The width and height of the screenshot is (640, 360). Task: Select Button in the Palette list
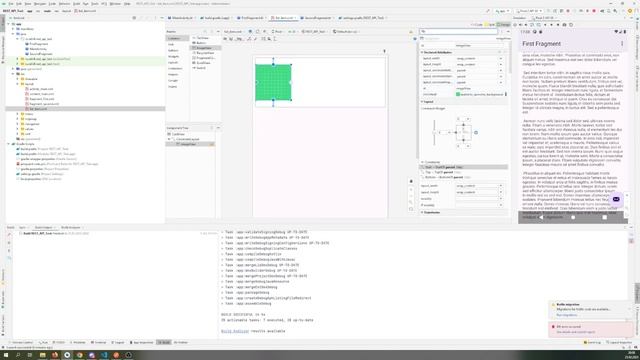point(201,43)
